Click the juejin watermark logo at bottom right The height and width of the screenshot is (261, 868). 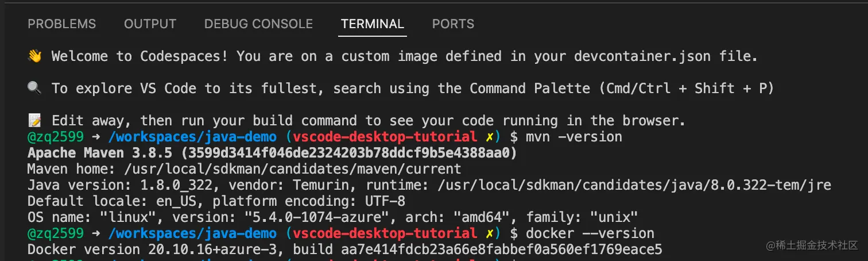click(772, 245)
